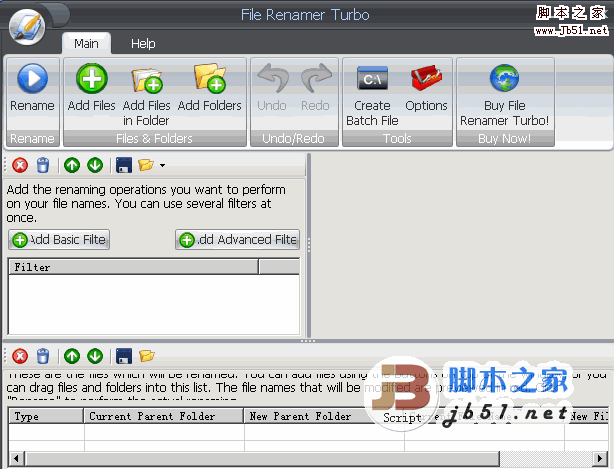The height and width of the screenshot is (469, 614).
Task: Click the Type column header
Action: tap(46, 416)
